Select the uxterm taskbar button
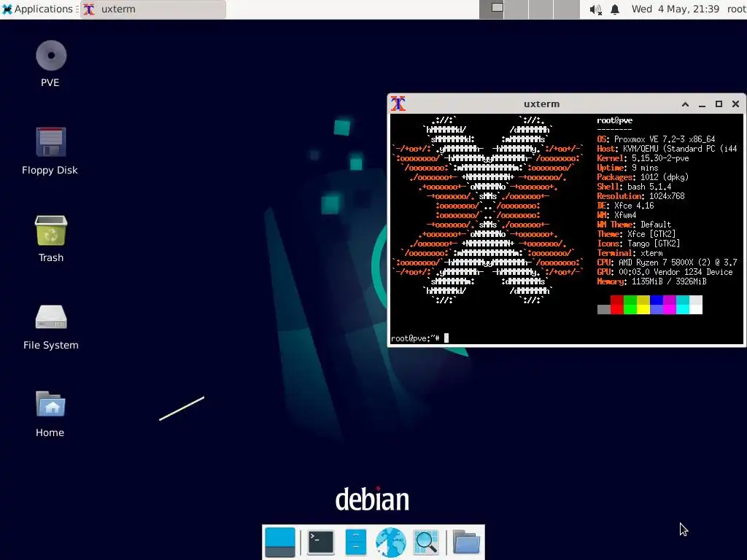Image resolution: width=747 pixels, height=560 pixels. tap(153, 9)
